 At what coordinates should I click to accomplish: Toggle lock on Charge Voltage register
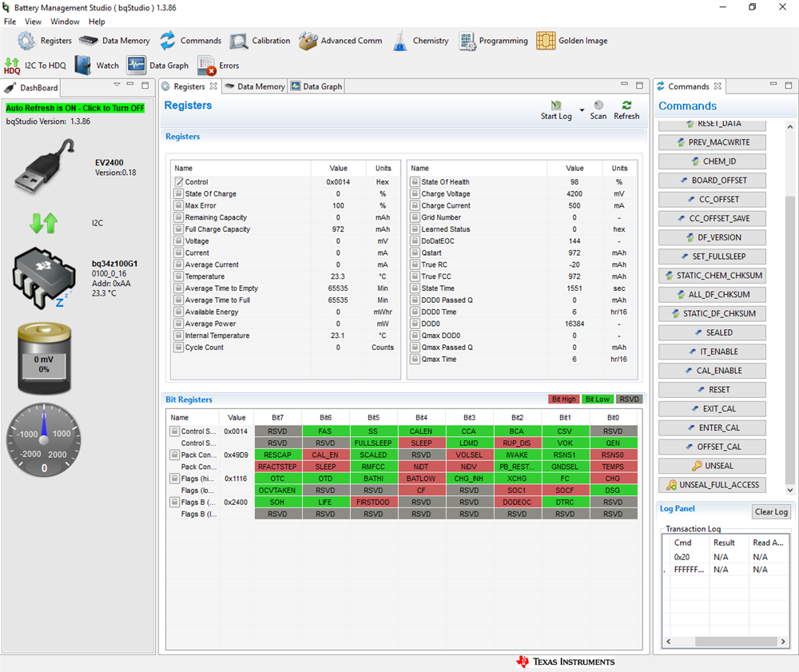coord(415,193)
